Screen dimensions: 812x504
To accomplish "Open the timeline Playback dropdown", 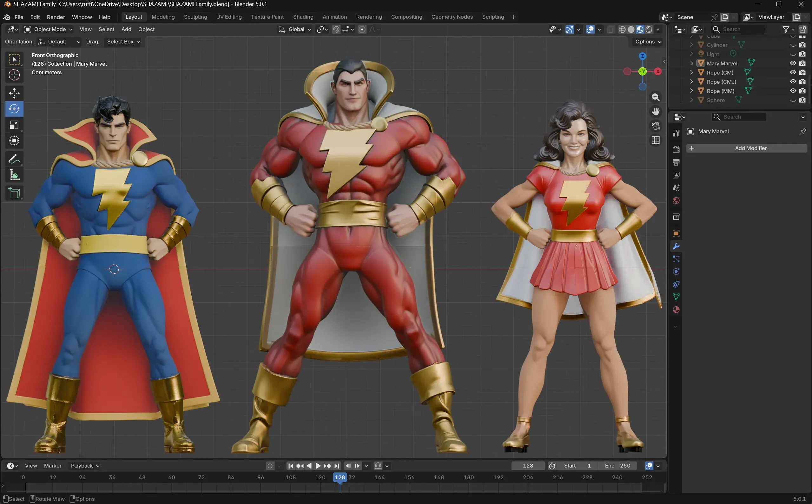I will coord(85,466).
